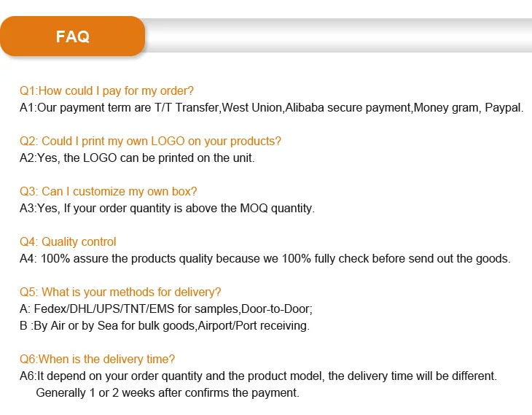Select the Q1 payment question
This screenshot has height=415, width=532.
pyautogui.click(x=106, y=91)
